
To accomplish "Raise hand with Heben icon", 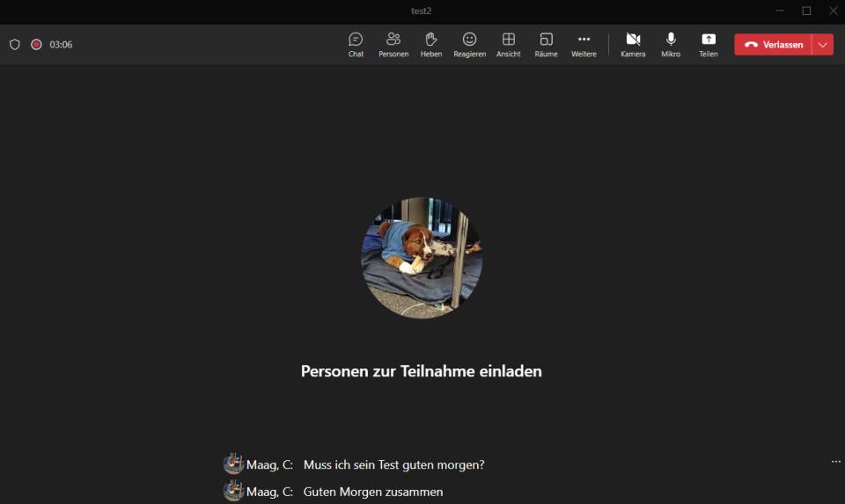I will click(431, 44).
